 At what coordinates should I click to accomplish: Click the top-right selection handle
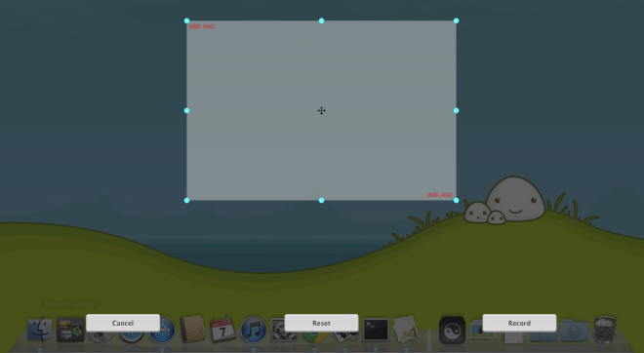click(x=456, y=20)
